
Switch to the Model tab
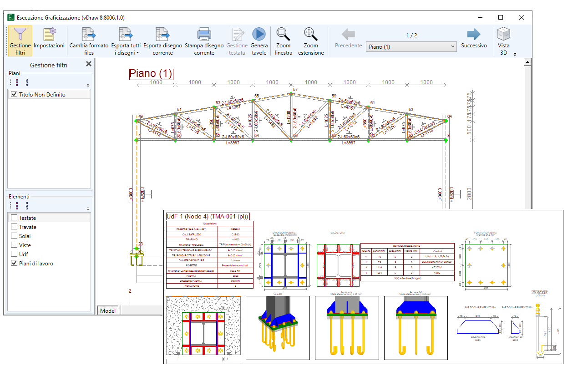108,310
